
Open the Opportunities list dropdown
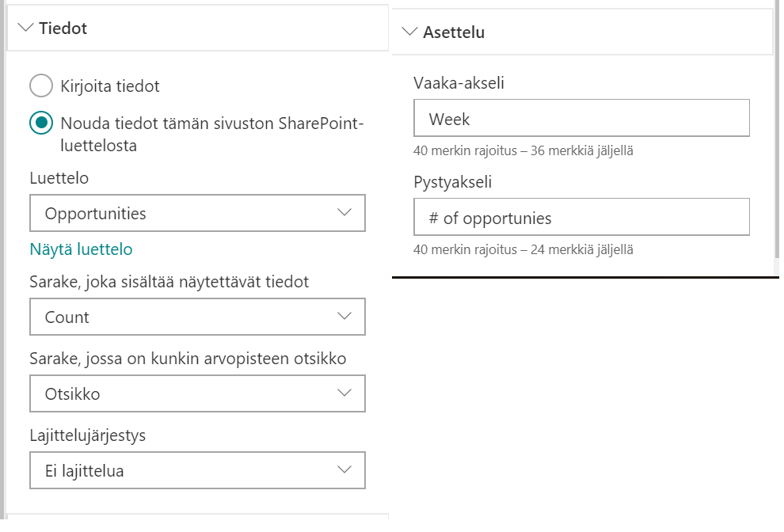(x=182, y=214)
